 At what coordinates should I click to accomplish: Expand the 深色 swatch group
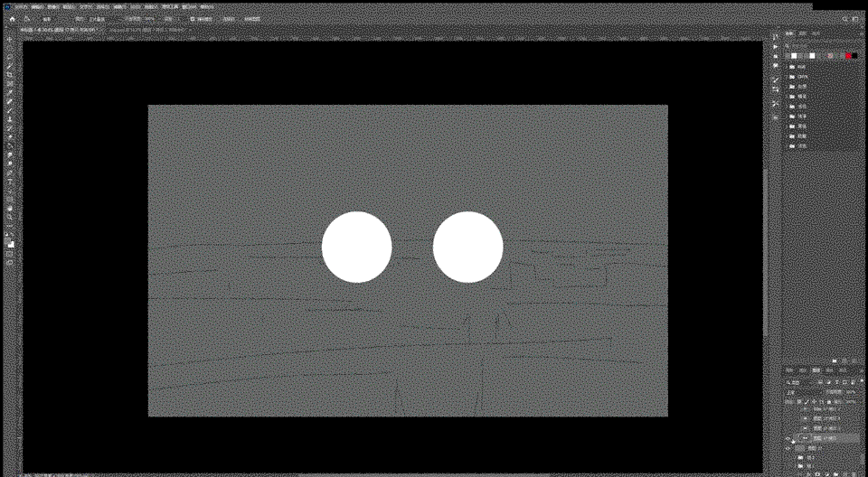pyautogui.click(x=788, y=126)
